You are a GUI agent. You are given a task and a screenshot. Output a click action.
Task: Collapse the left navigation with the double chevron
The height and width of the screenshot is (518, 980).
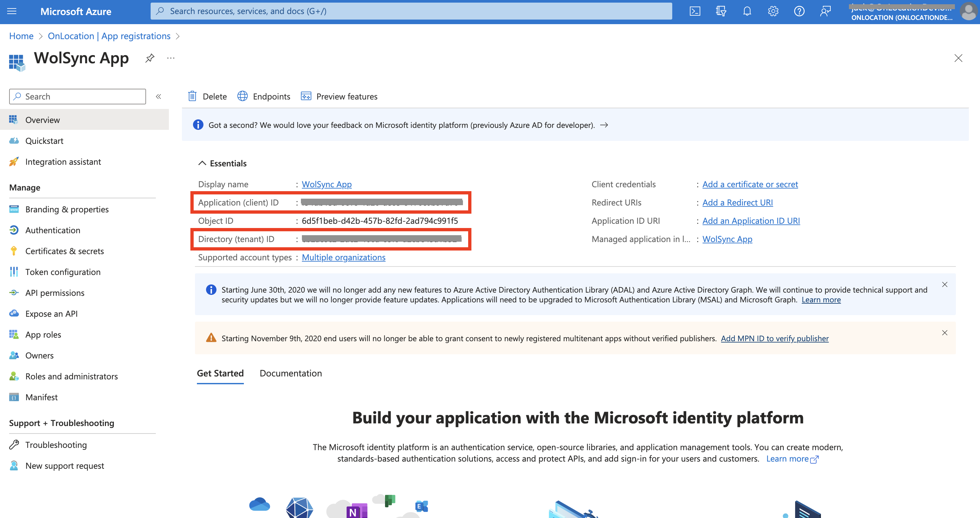coord(159,96)
